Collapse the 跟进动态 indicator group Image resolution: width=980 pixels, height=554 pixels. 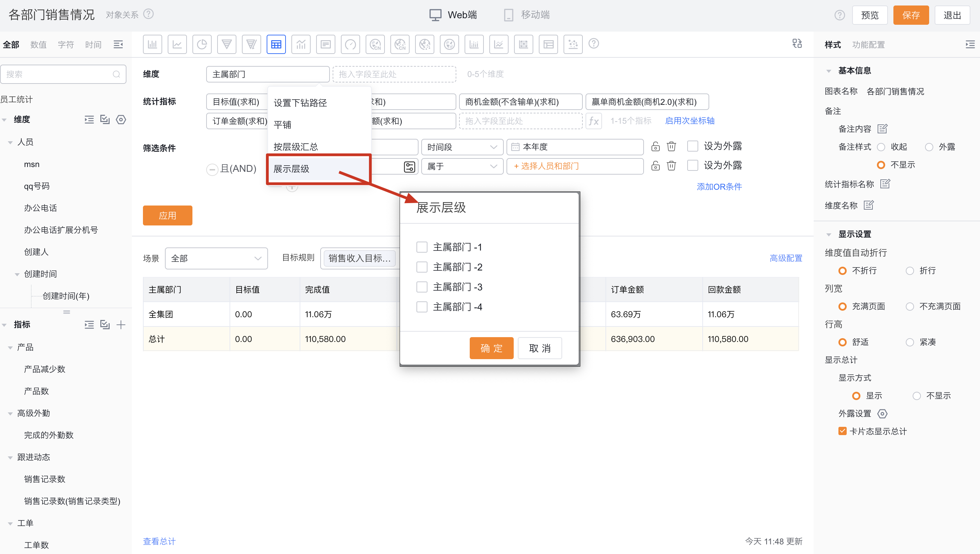[x=10, y=457]
